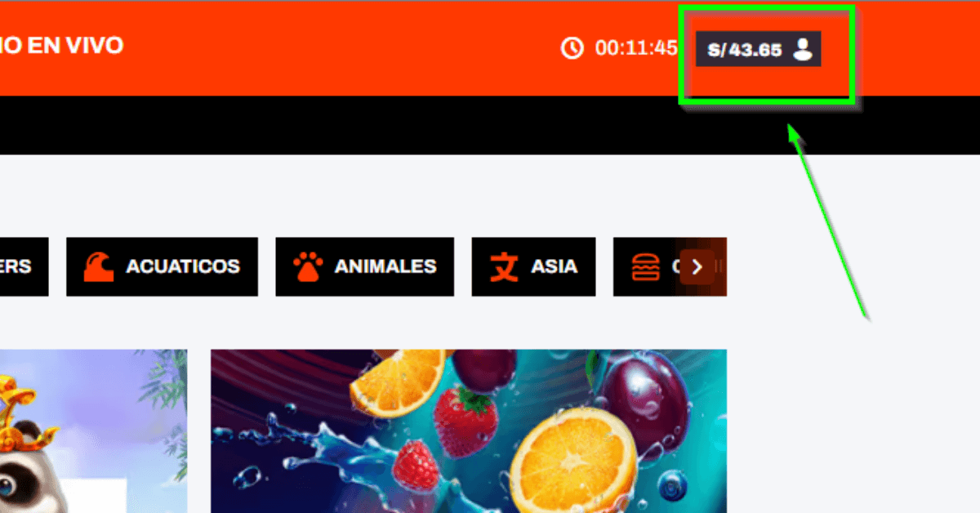Click the user profile icon
The image size is (980, 513).
coord(804,49)
